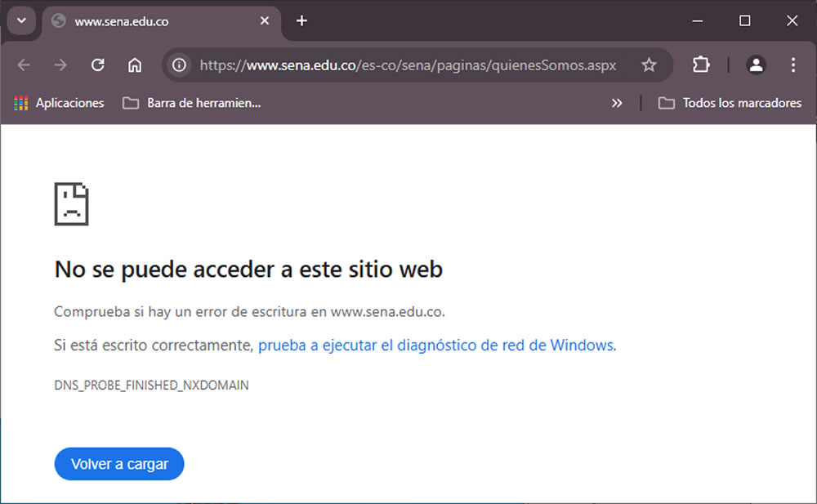Click the Volver a cargar button
The width and height of the screenshot is (817, 504).
tap(119, 464)
